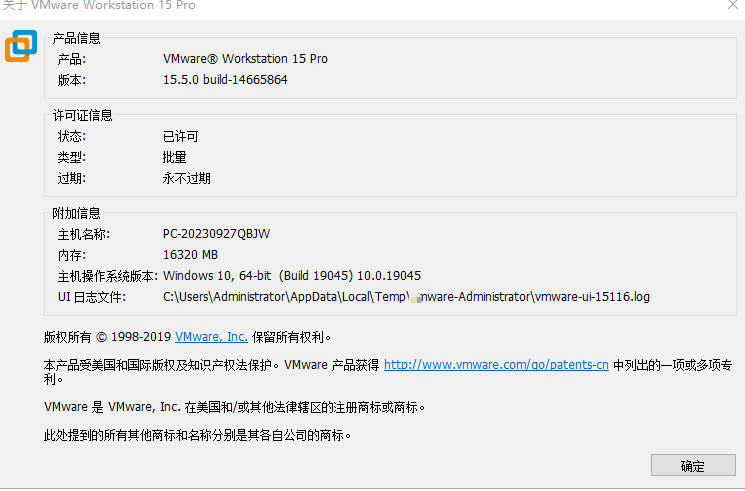The height and width of the screenshot is (491, 745).
Task: Click license type value 批量
Action: 174,157
